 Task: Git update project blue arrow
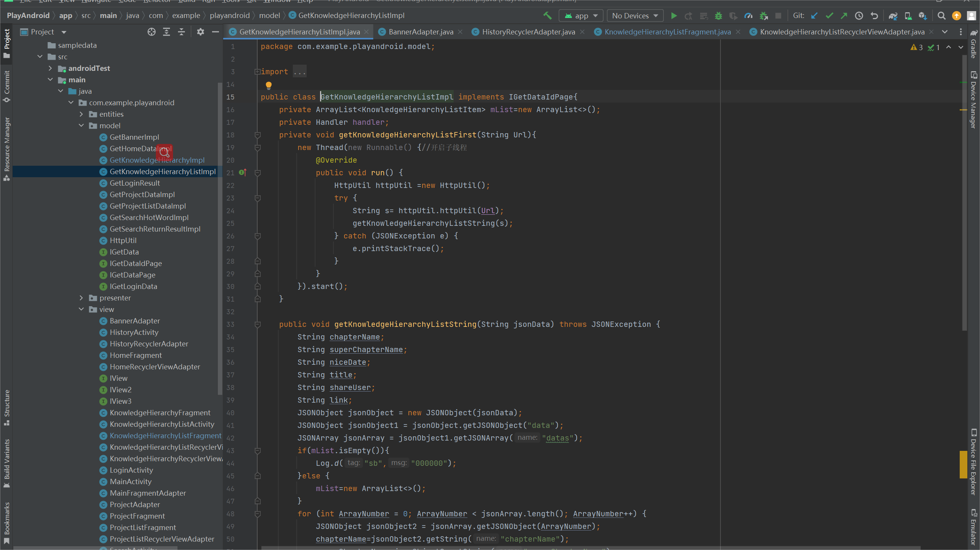814,16
